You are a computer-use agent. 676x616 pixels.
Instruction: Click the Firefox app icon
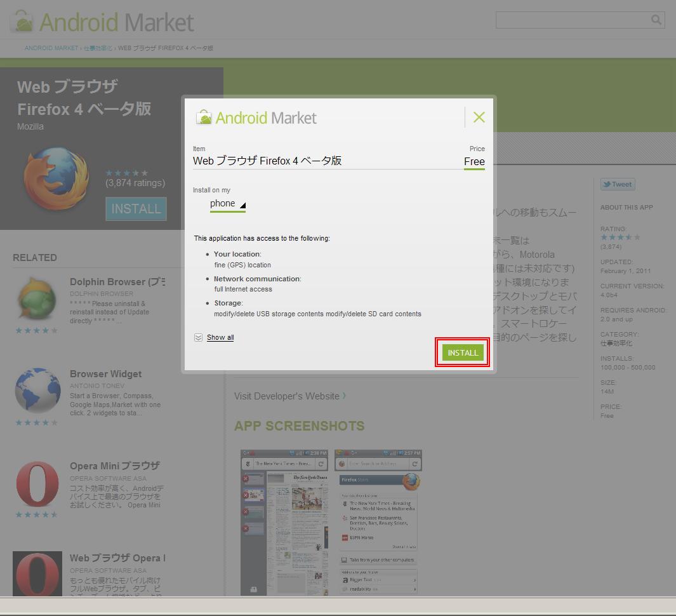(x=56, y=178)
